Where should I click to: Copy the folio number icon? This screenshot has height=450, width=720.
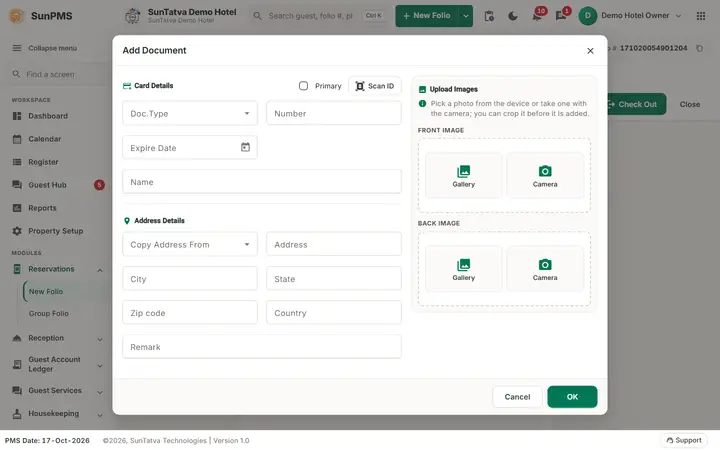coord(699,48)
